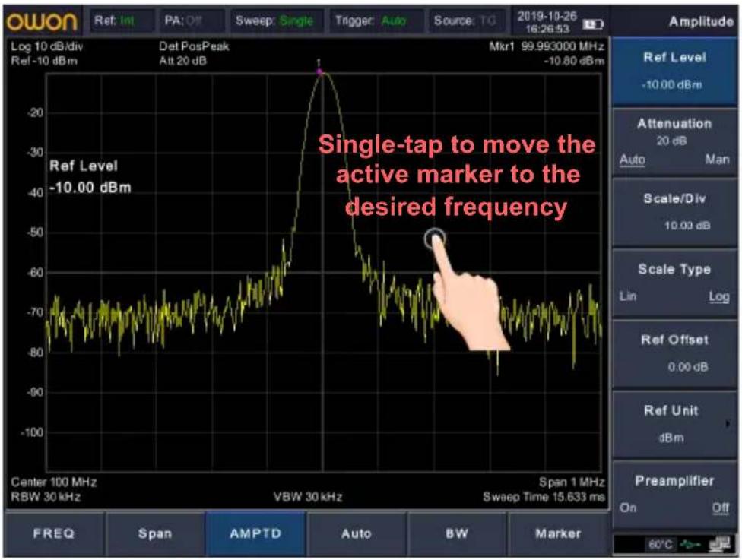Switch Scale Type to Log

pos(719,296)
